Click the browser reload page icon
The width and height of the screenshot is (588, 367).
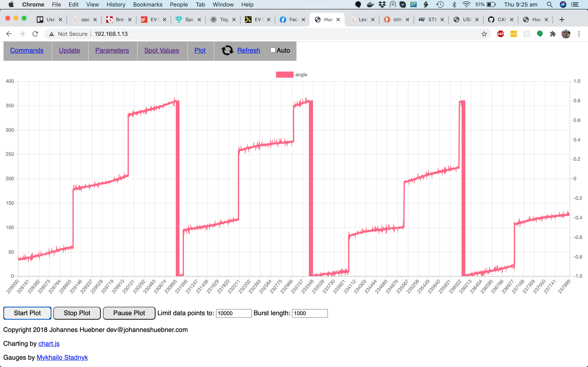coord(35,34)
